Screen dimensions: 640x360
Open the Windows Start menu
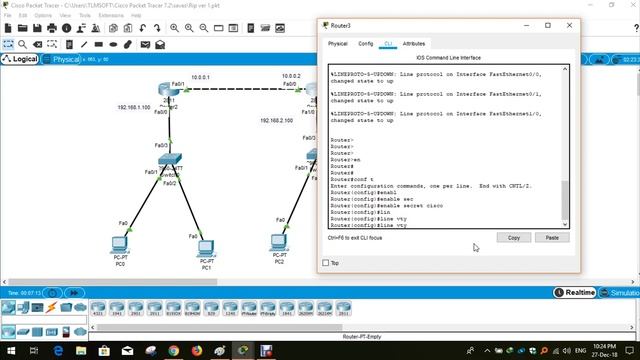11,351
